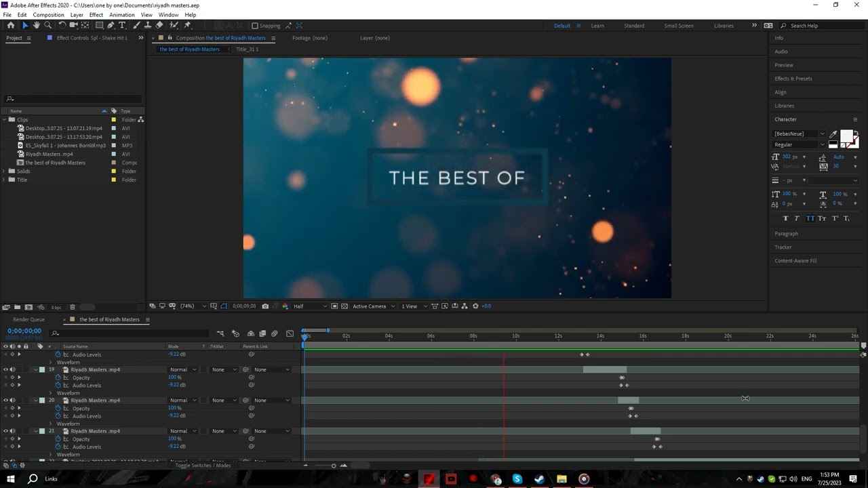Select the Puppet Pin tool
This screenshot has height=488, width=868.
[187, 25]
